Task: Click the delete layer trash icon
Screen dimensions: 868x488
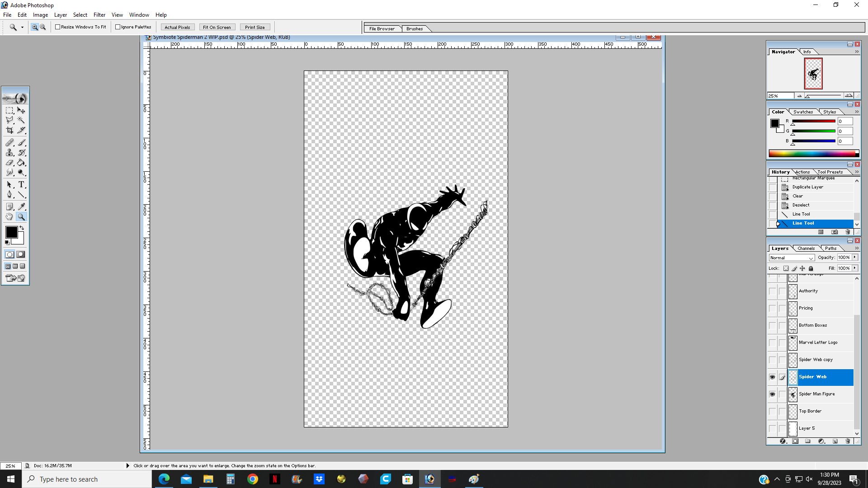Action: coord(848,441)
